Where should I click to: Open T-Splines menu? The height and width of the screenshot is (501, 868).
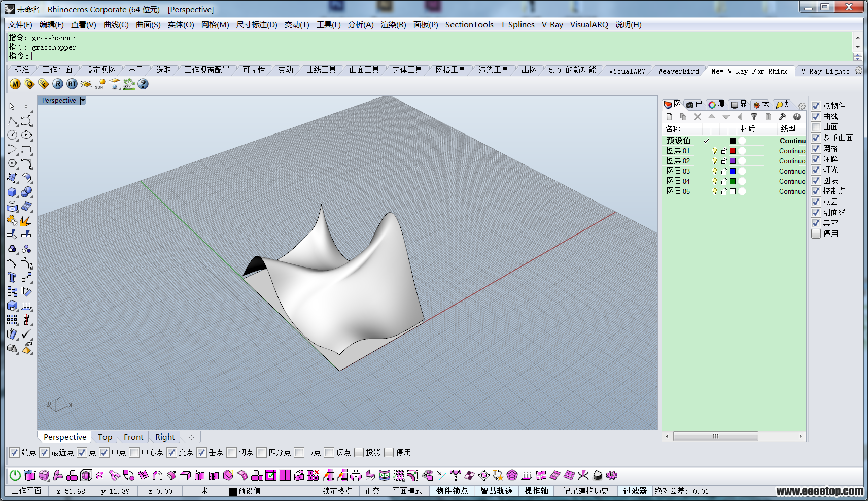click(x=517, y=24)
